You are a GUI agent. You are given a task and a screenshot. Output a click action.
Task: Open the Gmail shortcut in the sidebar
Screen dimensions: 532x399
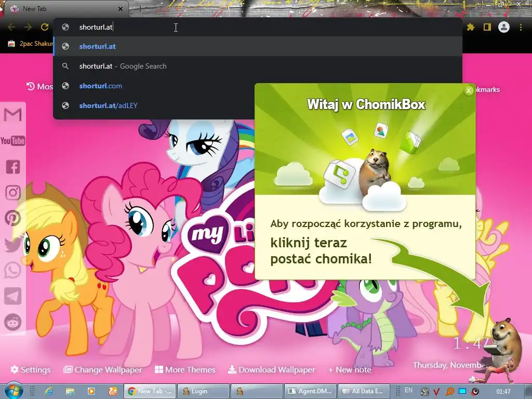[13, 114]
